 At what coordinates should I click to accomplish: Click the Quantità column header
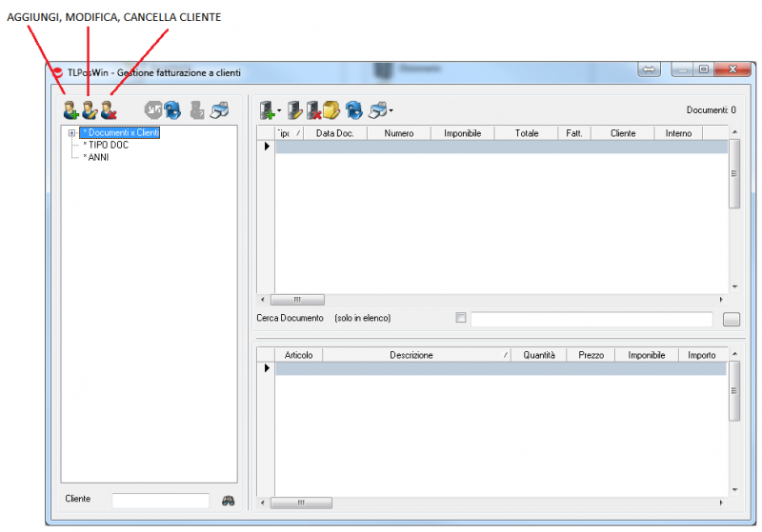(539, 355)
